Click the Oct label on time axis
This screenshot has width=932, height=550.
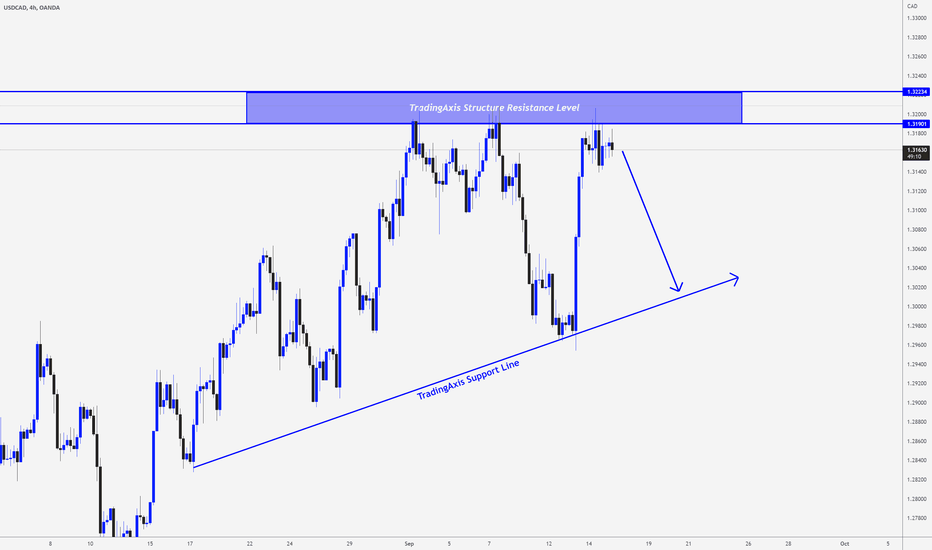point(844,543)
